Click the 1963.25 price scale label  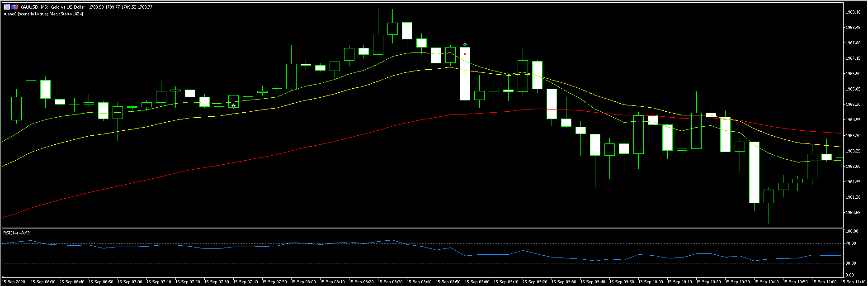point(853,151)
